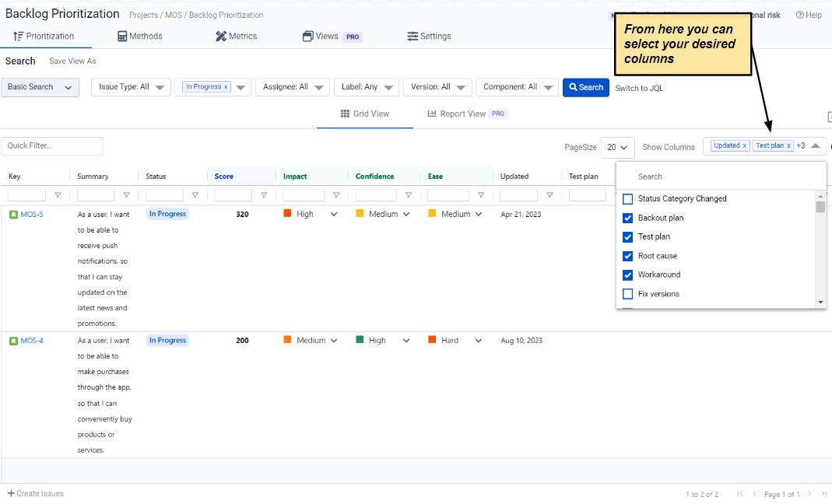The height and width of the screenshot is (504, 832).
Task: Open the PageSize 20 dropdown
Action: coord(618,147)
